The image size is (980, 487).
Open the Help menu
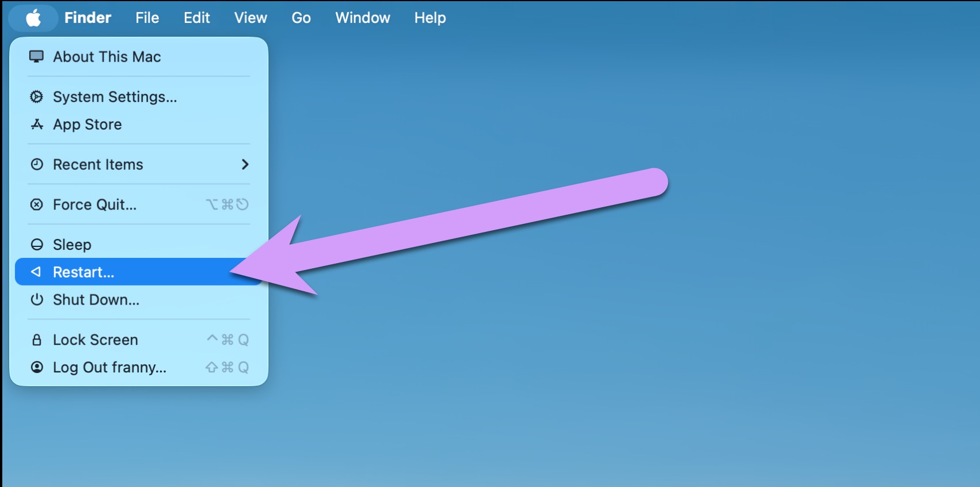pyautogui.click(x=430, y=18)
